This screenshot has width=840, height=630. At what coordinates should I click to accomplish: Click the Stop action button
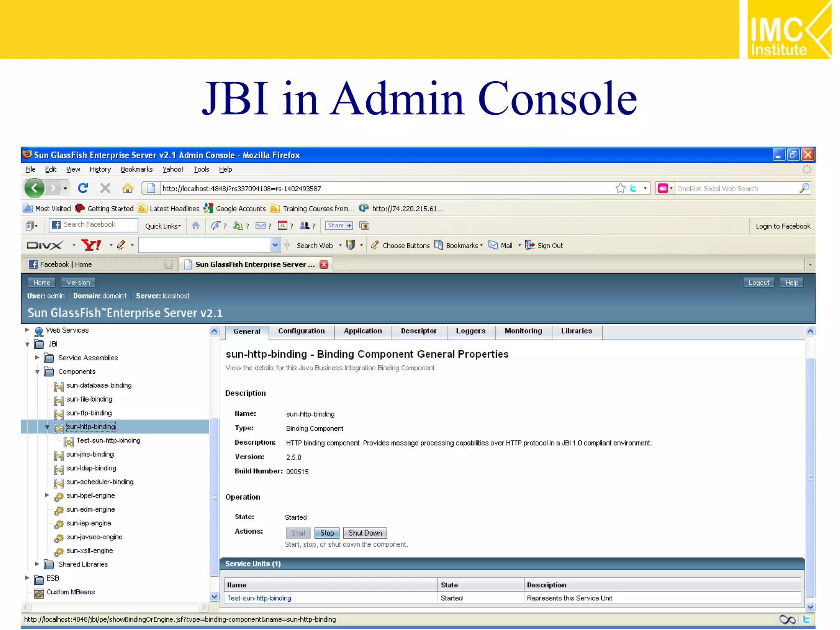click(x=327, y=533)
